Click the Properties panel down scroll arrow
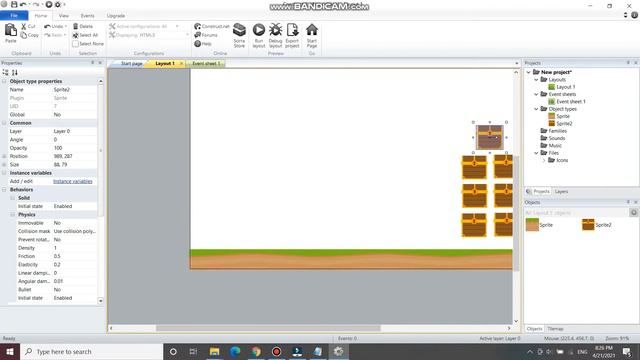 (x=100, y=301)
